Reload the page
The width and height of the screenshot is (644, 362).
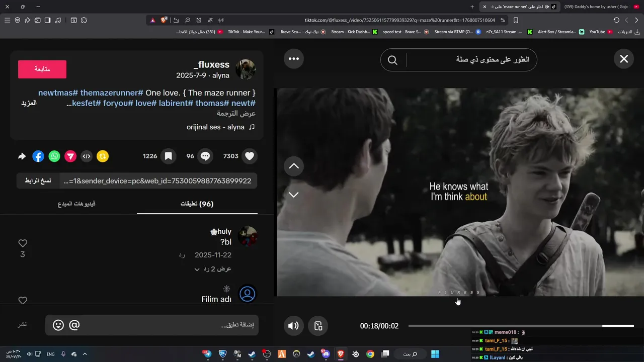(x=616, y=20)
